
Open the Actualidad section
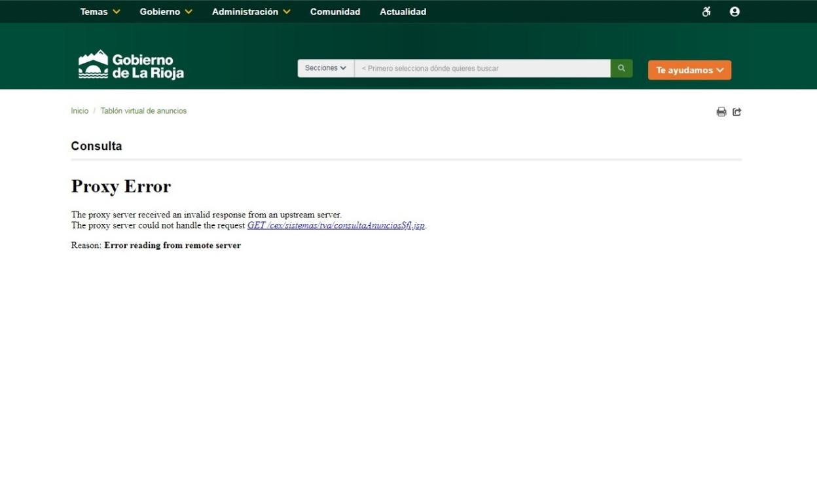point(403,12)
